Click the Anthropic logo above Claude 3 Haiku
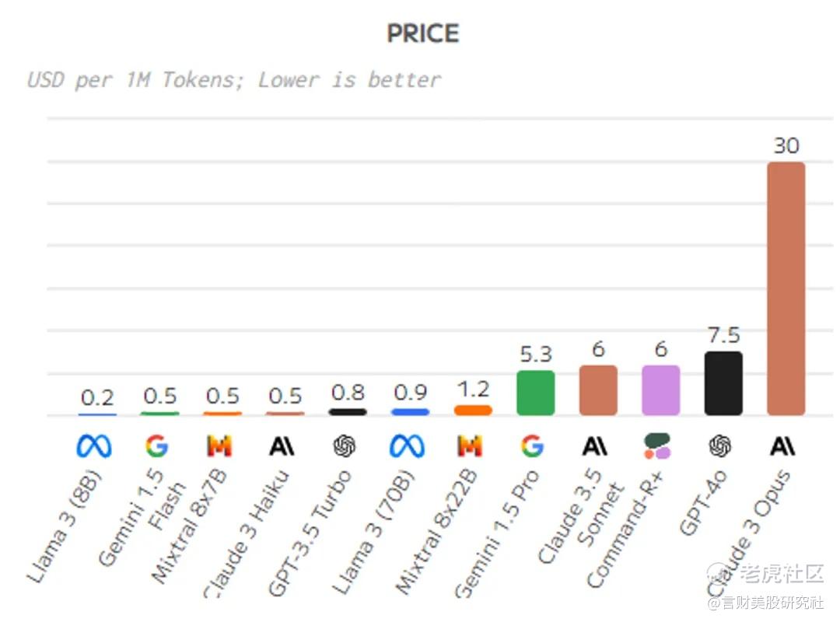 tap(282, 446)
